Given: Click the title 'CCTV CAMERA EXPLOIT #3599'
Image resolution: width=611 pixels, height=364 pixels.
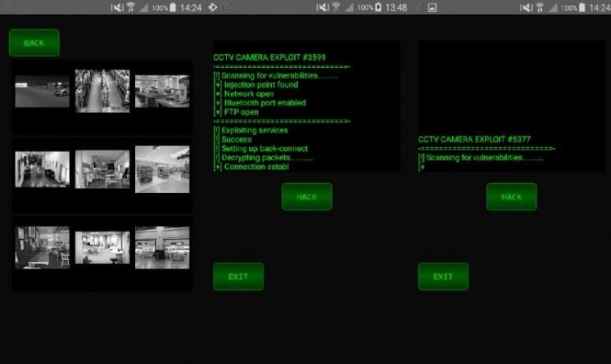Looking at the screenshot, I should pyautogui.click(x=269, y=57).
